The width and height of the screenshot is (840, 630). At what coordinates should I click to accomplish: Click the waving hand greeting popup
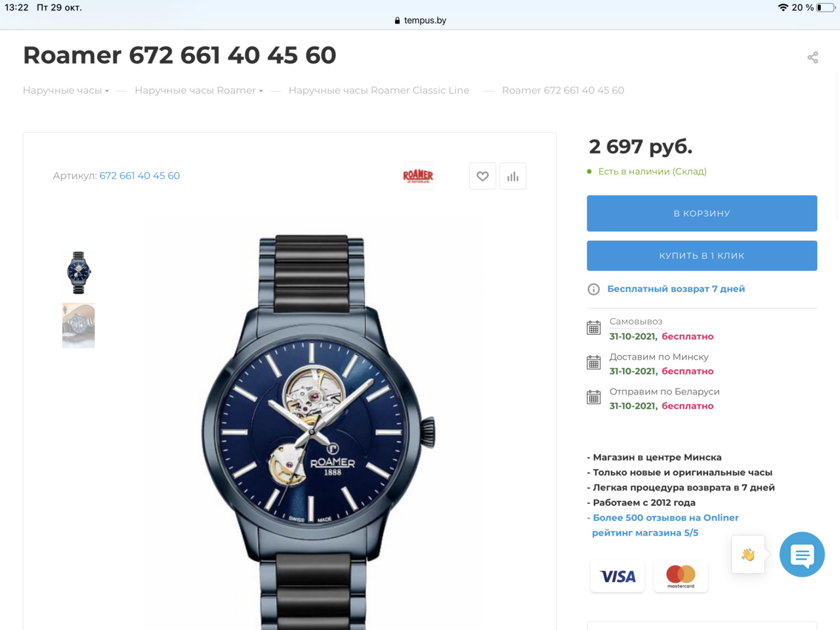click(748, 555)
